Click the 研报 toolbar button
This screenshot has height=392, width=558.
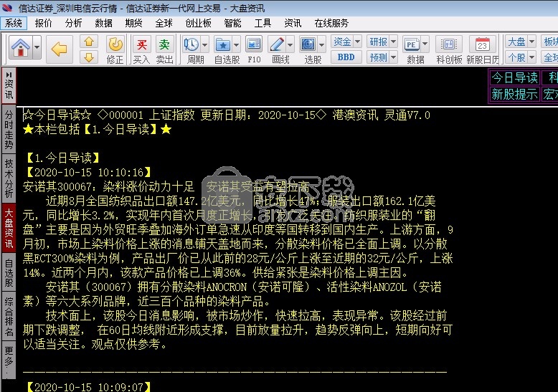tap(378, 42)
